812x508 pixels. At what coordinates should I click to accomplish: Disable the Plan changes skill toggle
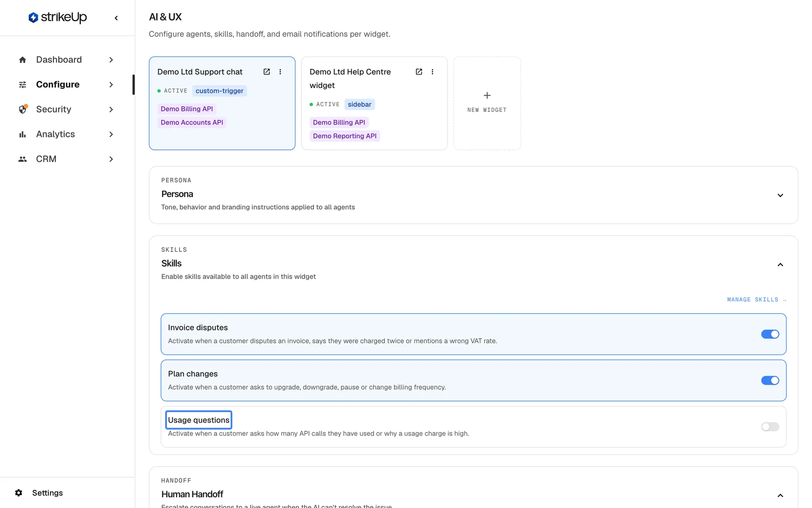770,380
